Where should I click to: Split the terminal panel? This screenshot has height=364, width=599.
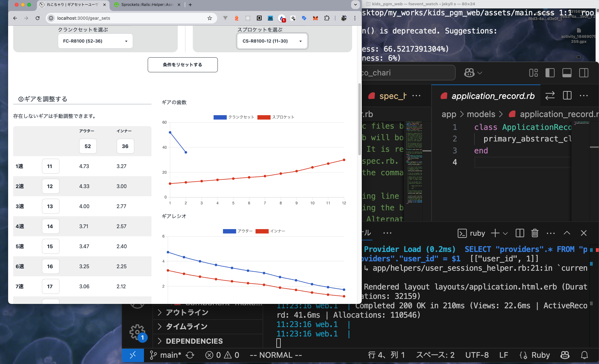(x=520, y=233)
